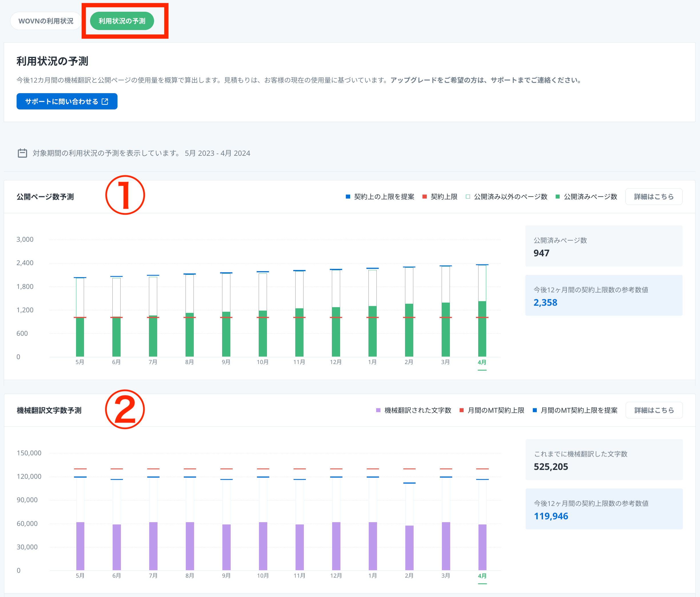Click the 2,358 suggested contract limit value
The height and width of the screenshot is (597, 700).
545,302
